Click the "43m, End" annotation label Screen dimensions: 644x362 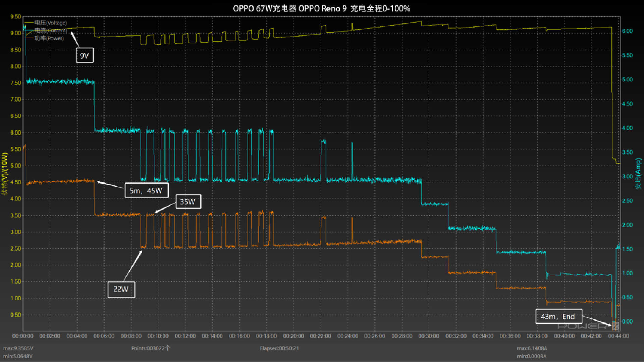[558, 316]
